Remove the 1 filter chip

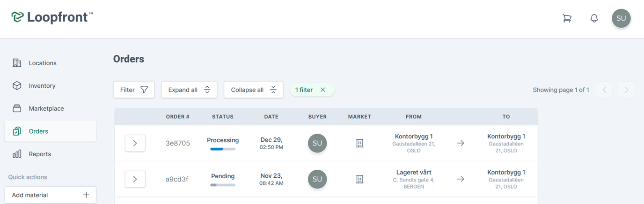pos(323,90)
